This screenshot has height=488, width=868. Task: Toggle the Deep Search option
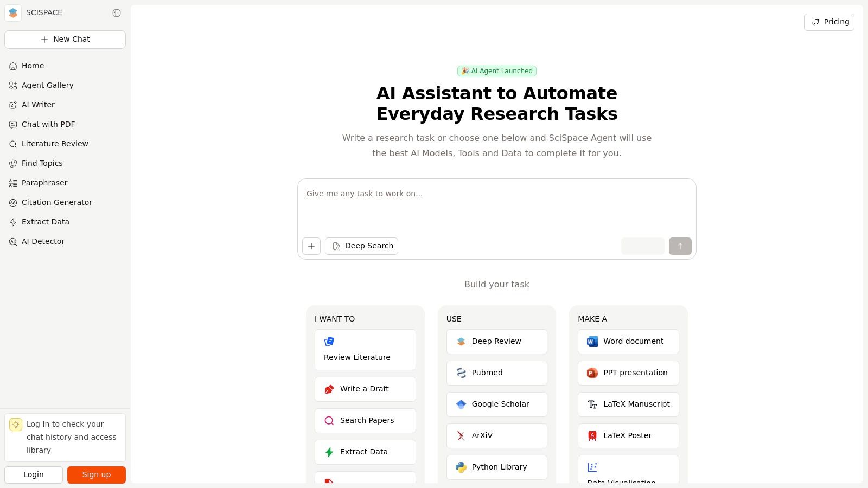coord(361,246)
